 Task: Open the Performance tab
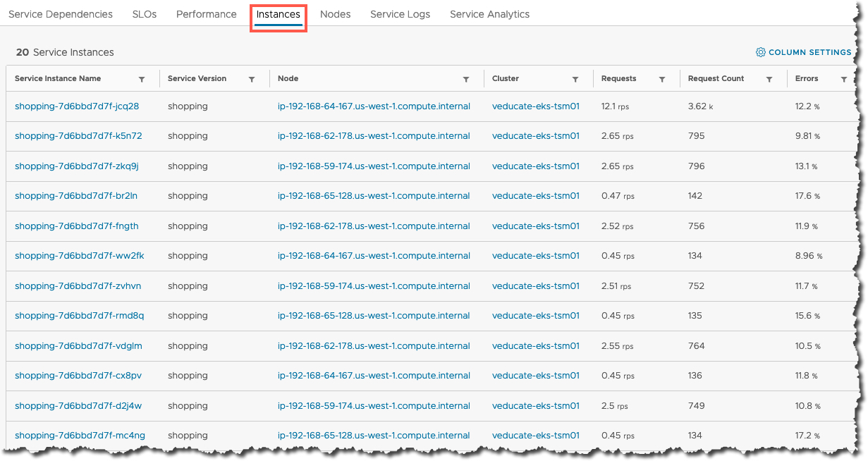207,14
